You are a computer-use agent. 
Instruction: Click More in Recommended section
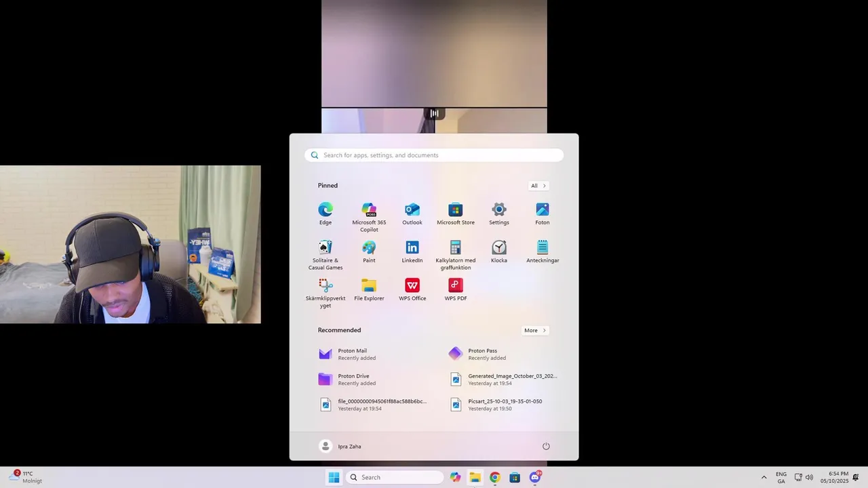tap(535, 330)
